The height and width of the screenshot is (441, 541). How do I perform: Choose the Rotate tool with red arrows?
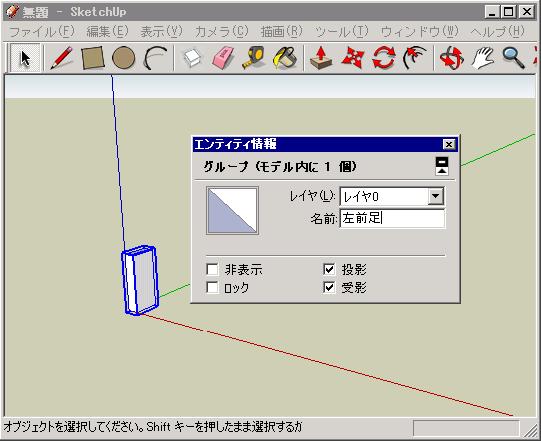click(384, 58)
